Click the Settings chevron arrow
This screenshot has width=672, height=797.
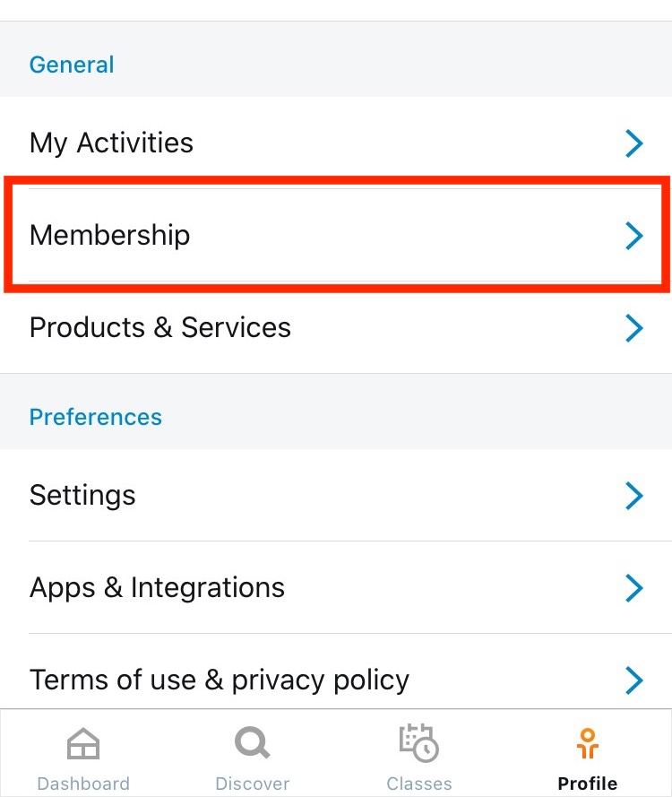(x=634, y=495)
